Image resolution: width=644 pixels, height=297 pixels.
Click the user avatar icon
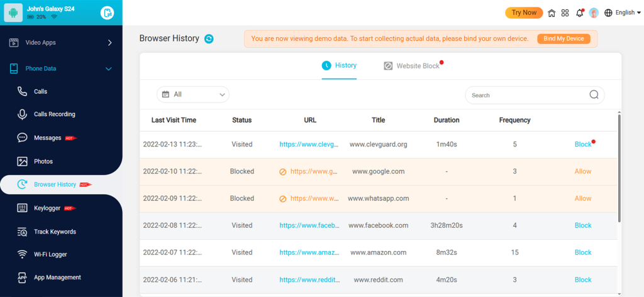(594, 13)
